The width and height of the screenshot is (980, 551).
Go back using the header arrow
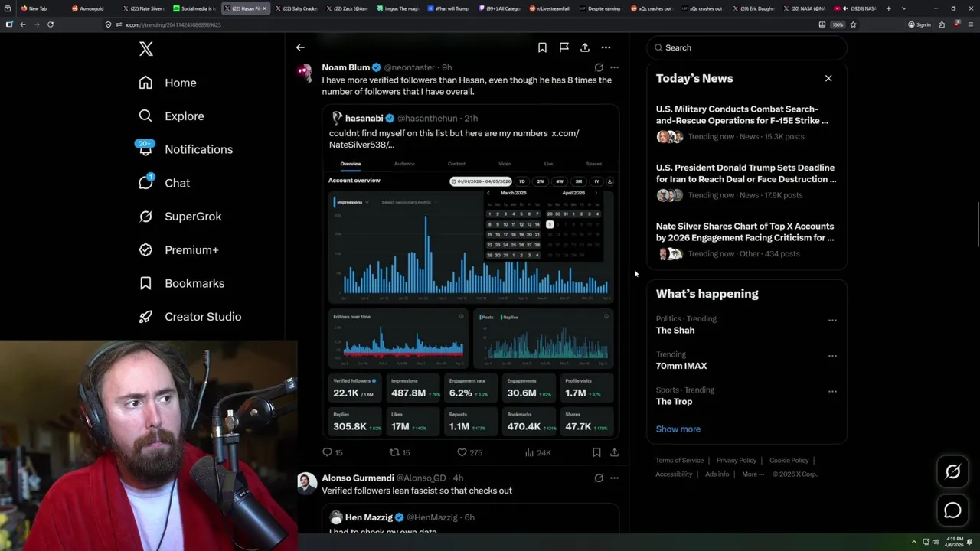click(300, 47)
